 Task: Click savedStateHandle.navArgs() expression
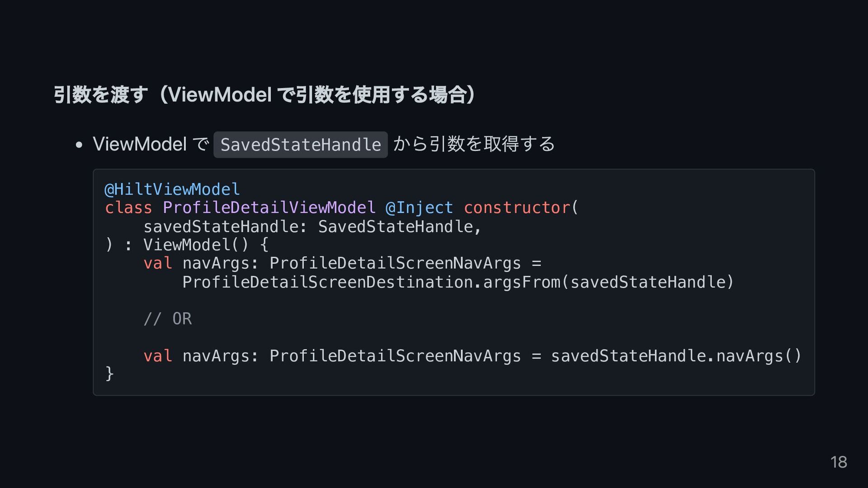click(x=676, y=356)
